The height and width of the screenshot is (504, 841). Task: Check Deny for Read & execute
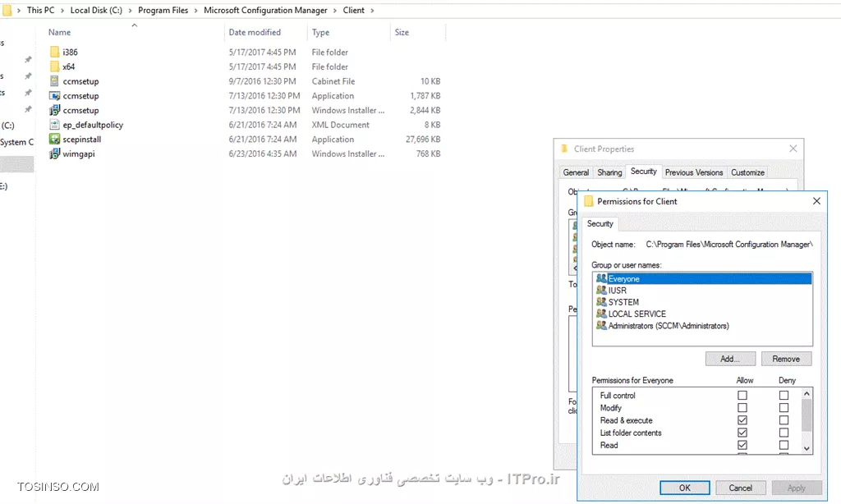(x=784, y=420)
